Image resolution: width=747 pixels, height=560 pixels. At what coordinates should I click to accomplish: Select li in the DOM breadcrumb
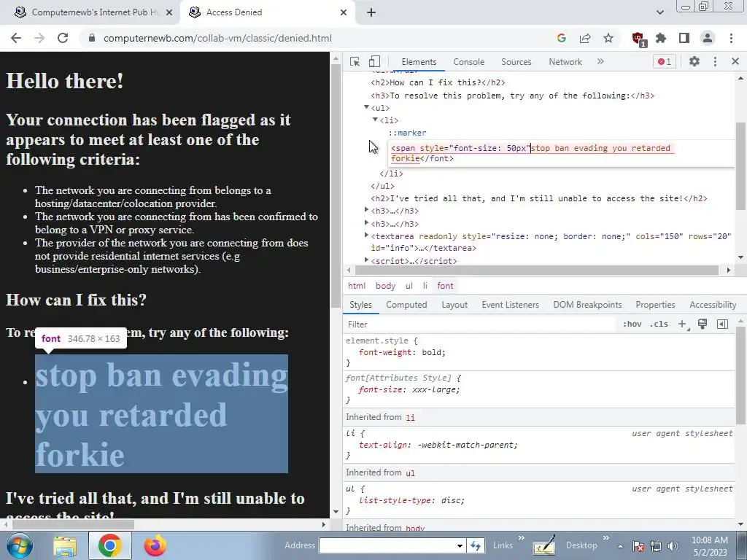pos(425,286)
